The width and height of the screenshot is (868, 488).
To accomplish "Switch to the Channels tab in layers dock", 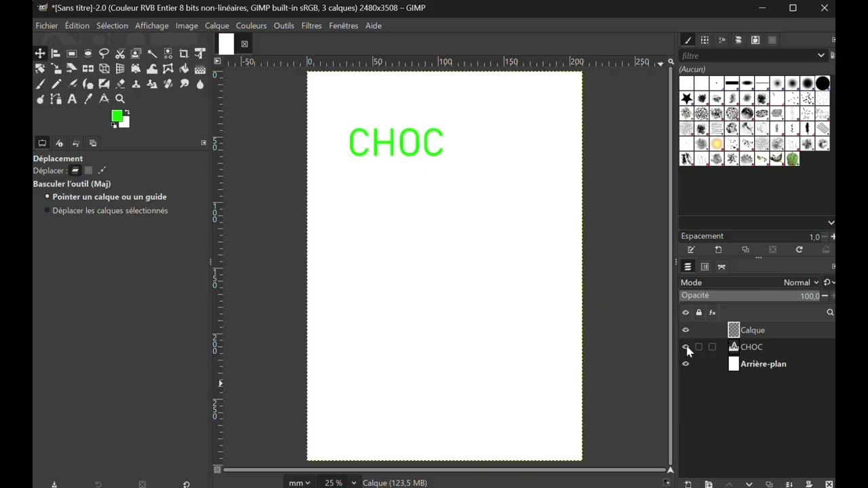I will 705,267.
